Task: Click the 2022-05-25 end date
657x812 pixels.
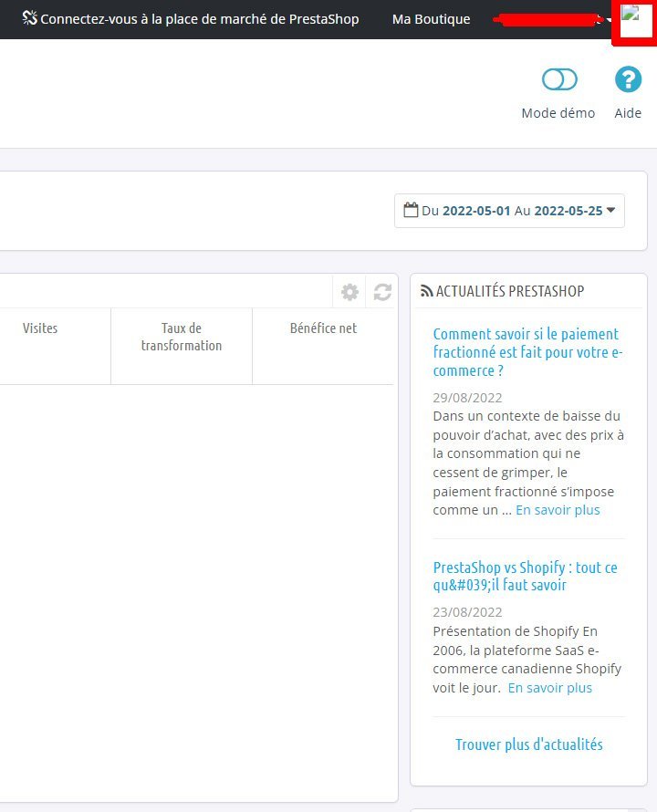Action: coord(568,211)
